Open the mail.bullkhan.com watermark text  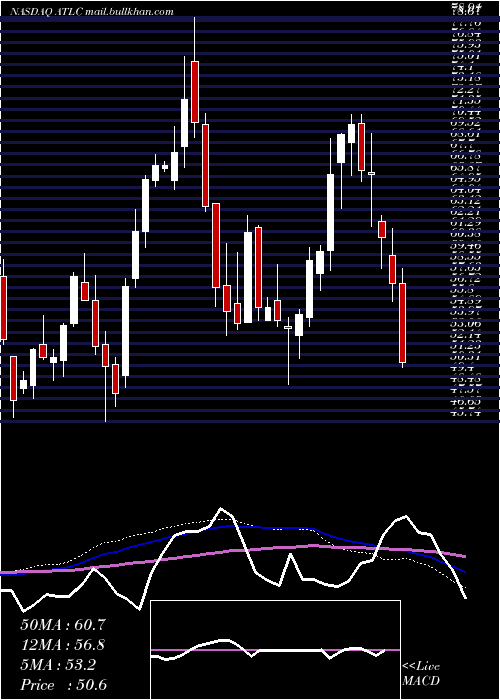tap(129, 12)
